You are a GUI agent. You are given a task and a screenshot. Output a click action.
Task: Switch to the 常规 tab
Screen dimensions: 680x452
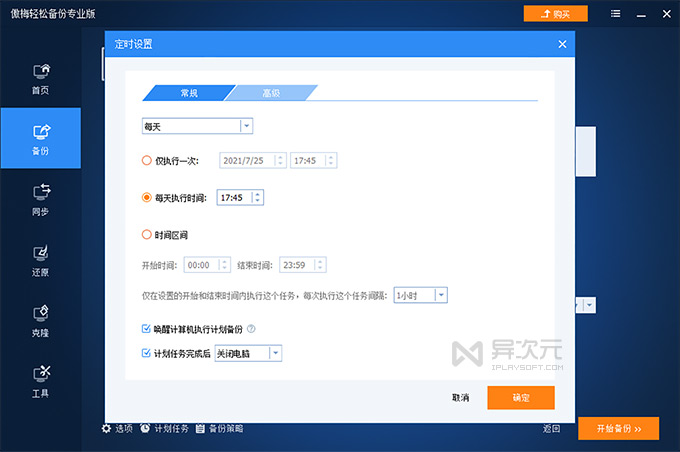tap(189, 93)
